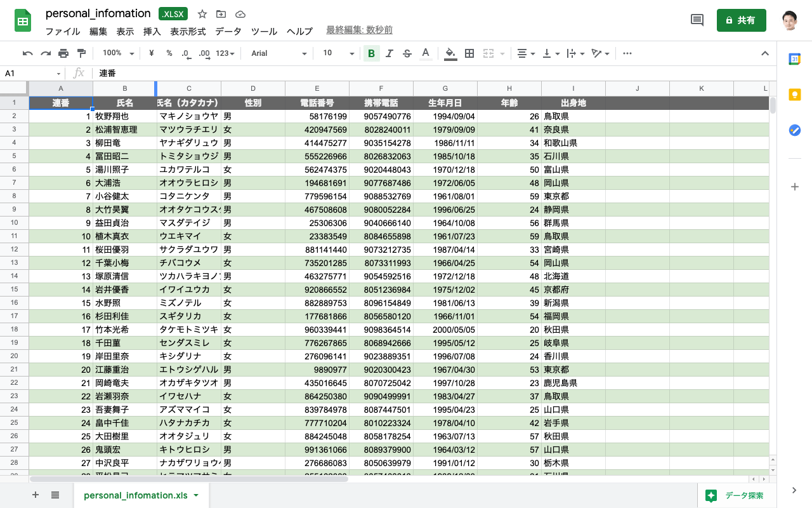Open the account profile picture

click(x=790, y=20)
